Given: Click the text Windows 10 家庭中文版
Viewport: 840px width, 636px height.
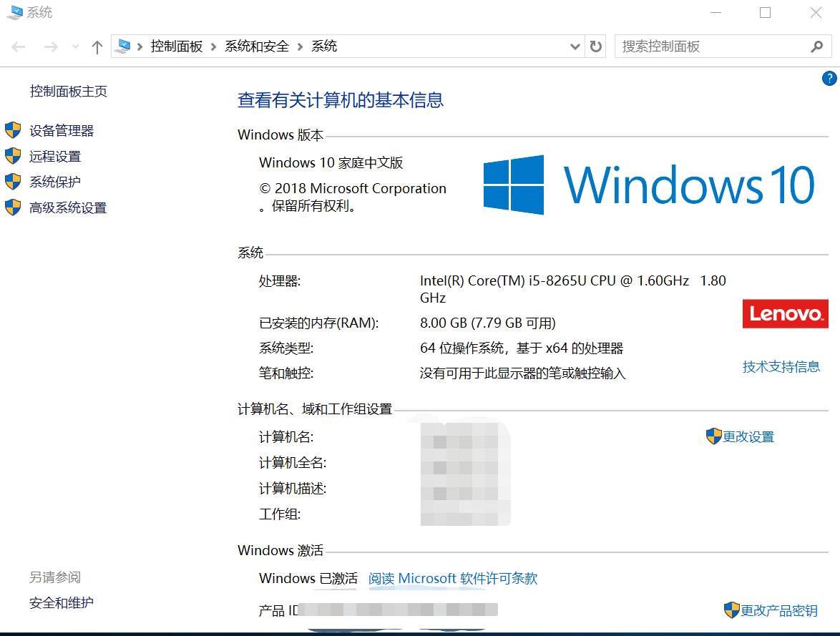Looking at the screenshot, I should [331, 163].
